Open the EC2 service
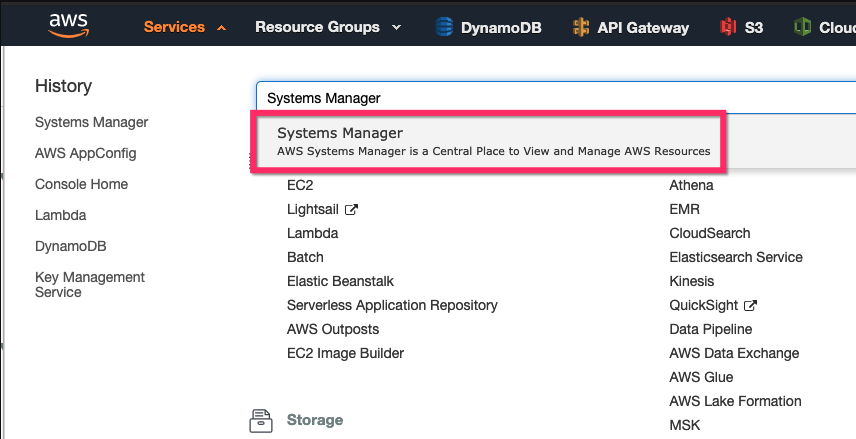Viewport: 856px width, 439px height. [x=300, y=185]
